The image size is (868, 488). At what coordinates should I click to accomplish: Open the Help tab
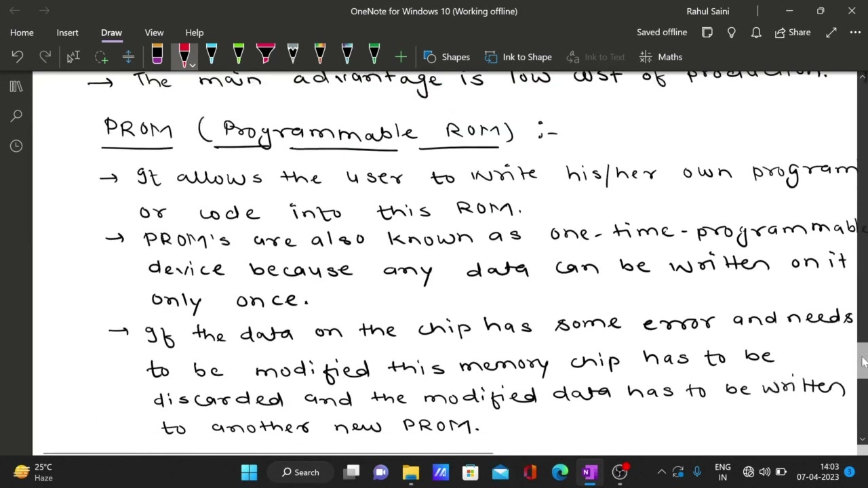click(x=194, y=33)
